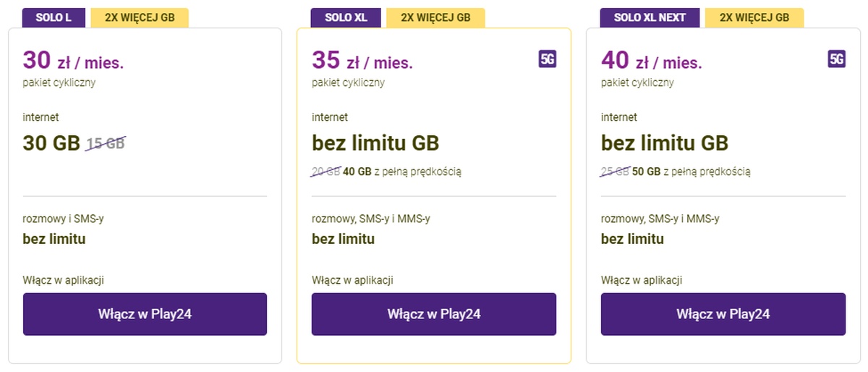Click 40 GB z pełną prędkością text
The height and width of the screenshot is (372, 868).
401,172
